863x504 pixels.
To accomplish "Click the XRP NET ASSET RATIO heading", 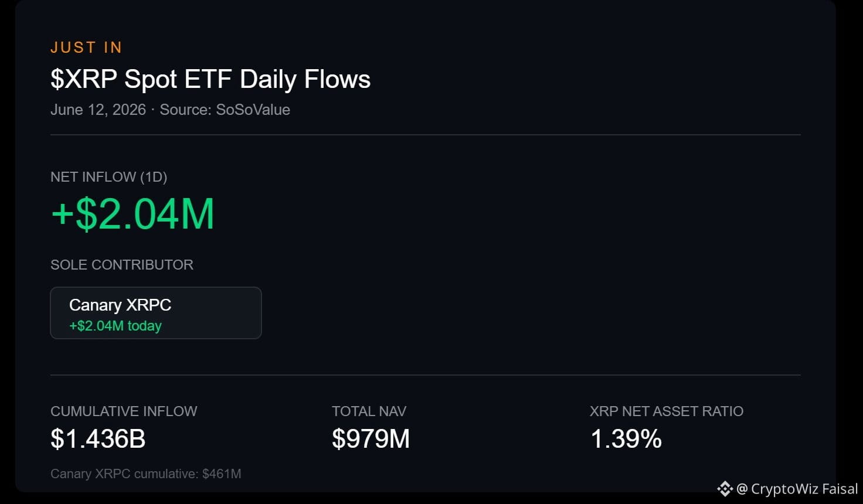I will pos(667,411).
